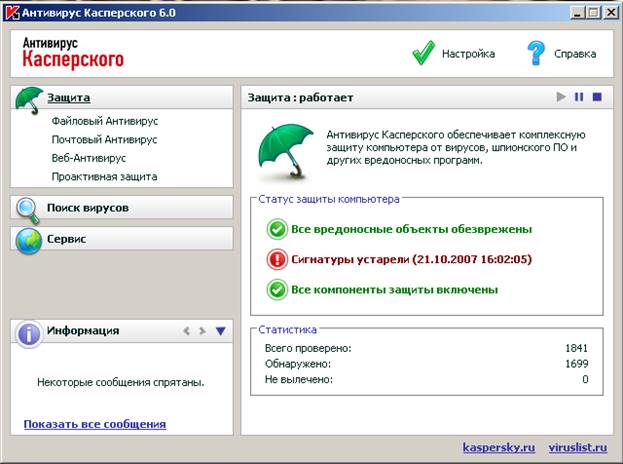The image size is (623, 464).
Task: Click the value 1841
Action: pos(577,348)
